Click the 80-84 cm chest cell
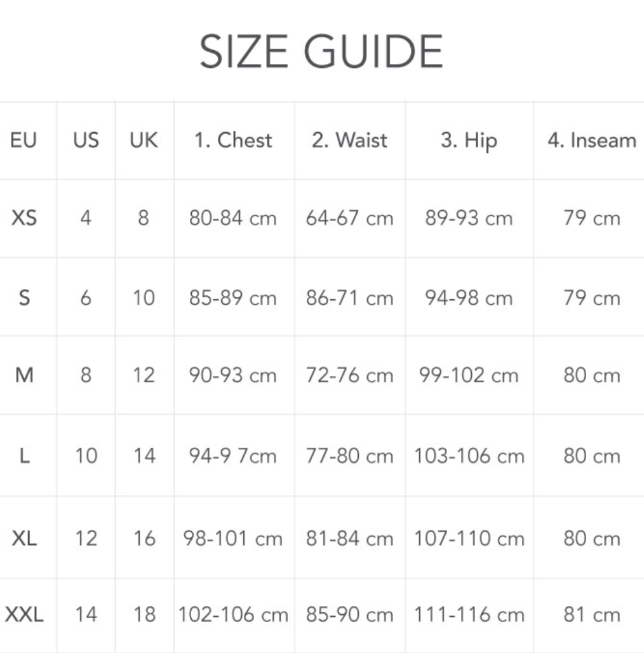Screen dimensions: 644x653 (x=233, y=219)
